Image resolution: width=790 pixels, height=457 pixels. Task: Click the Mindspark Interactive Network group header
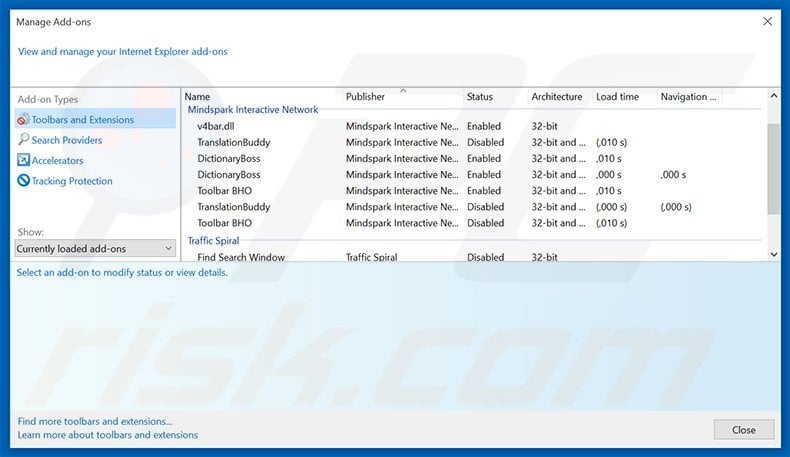tap(252, 109)
